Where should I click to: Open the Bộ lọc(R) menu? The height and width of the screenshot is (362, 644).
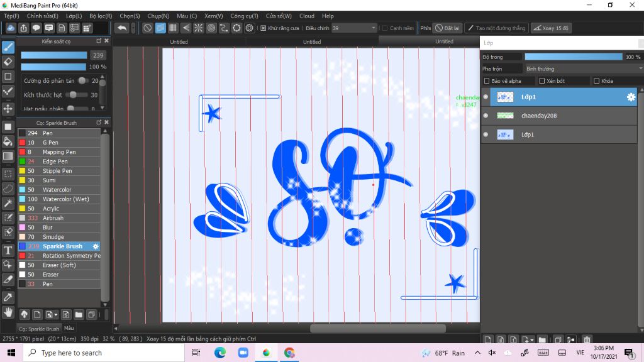(101, 16)
